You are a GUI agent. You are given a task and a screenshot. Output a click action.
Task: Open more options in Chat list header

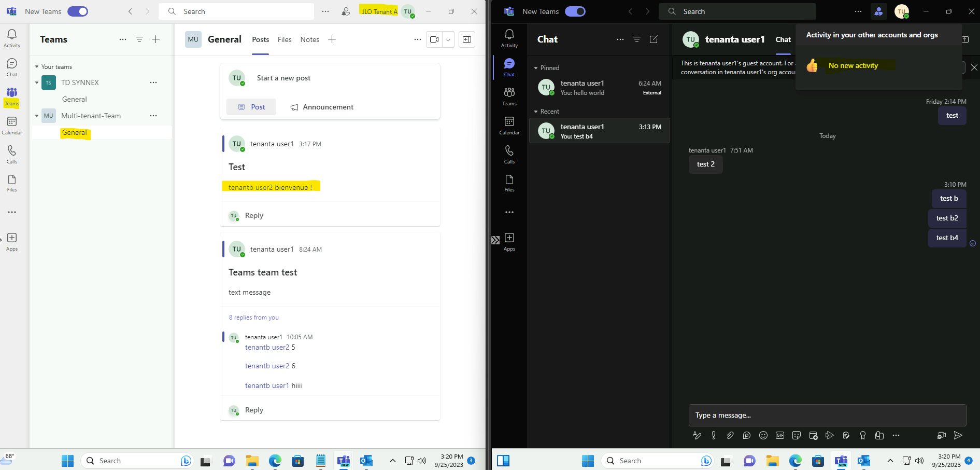tap(620, 39)
